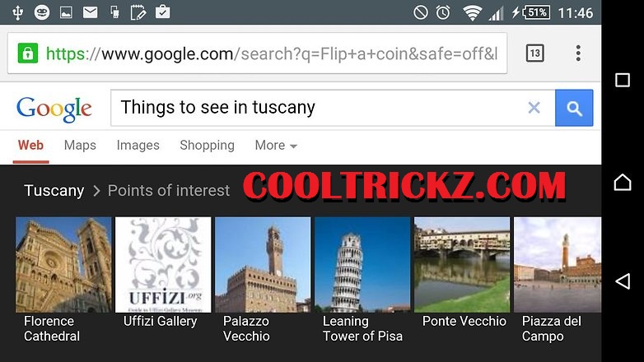The image size is (644, 362).
Task: Tap the recent apps square button
Action: coord(623,80)
